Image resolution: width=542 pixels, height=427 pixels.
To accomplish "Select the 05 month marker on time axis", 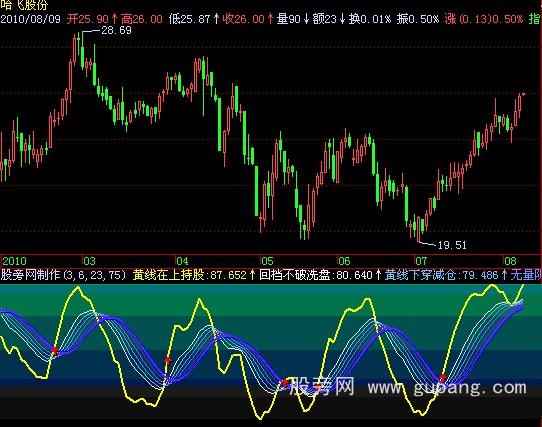I will pyautogui.click(x=267, y=261).
